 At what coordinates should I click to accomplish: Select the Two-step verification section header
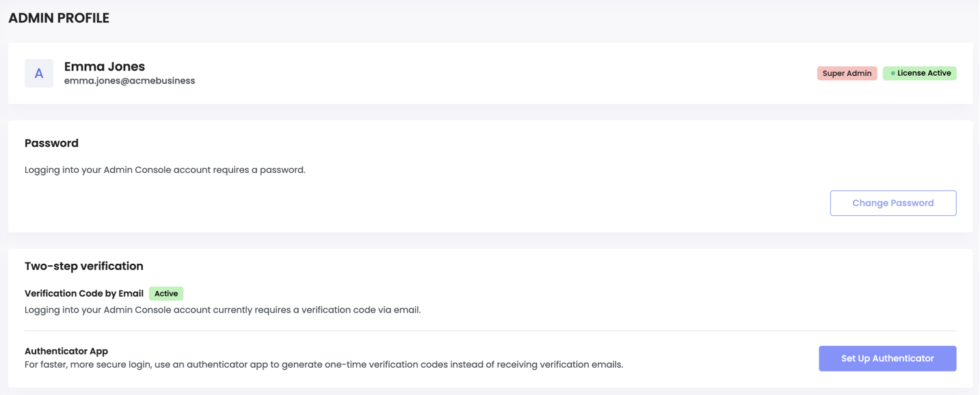point(83,266)
